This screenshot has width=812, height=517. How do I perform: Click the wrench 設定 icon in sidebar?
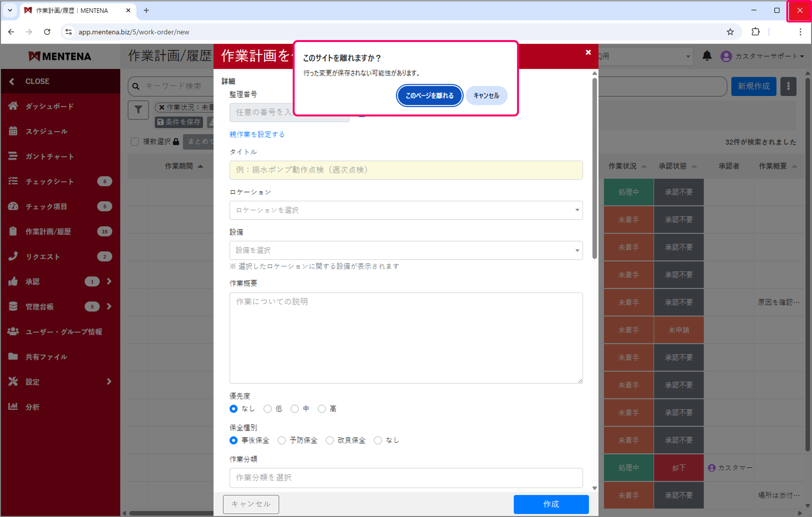tap(13, 382)
